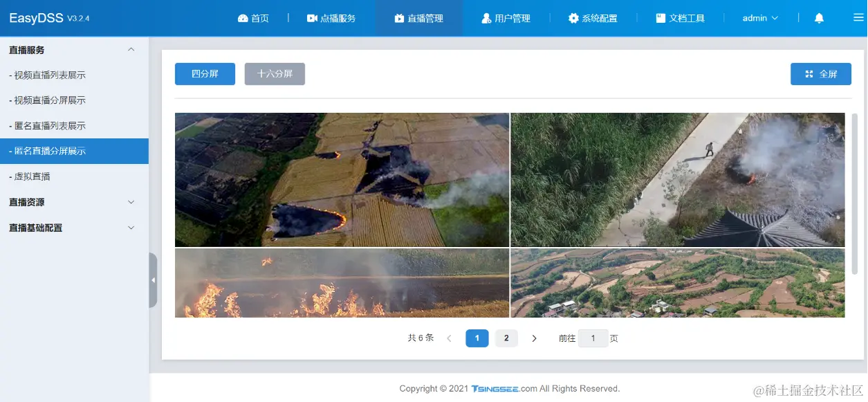
Task: Open the admin account dropdown
Action: [760, 18]
